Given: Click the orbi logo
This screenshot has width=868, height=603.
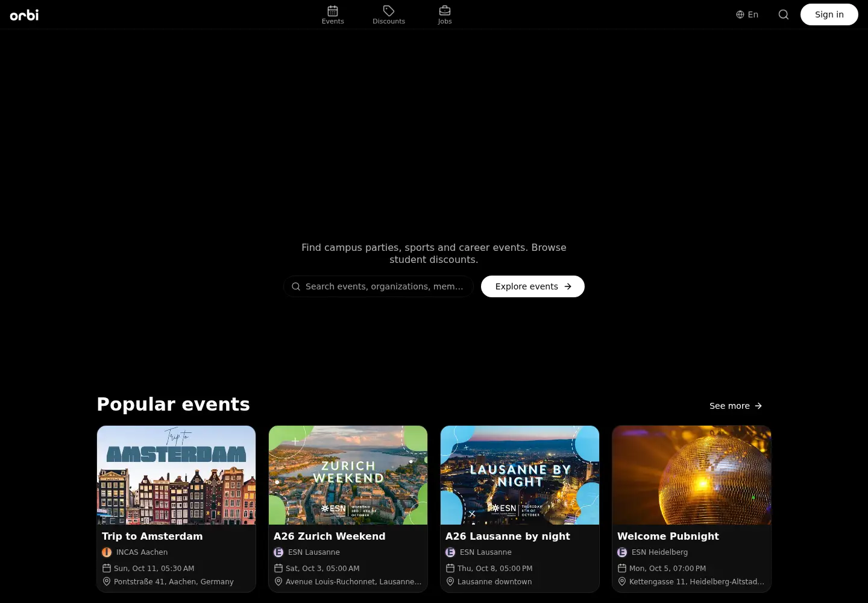Looking at the screenshot, I should 24,14.
